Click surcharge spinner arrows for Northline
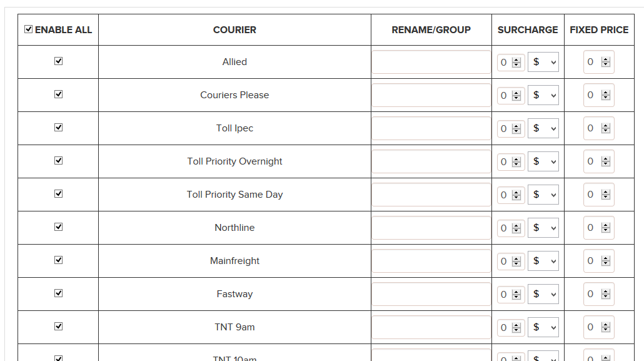 516,228
